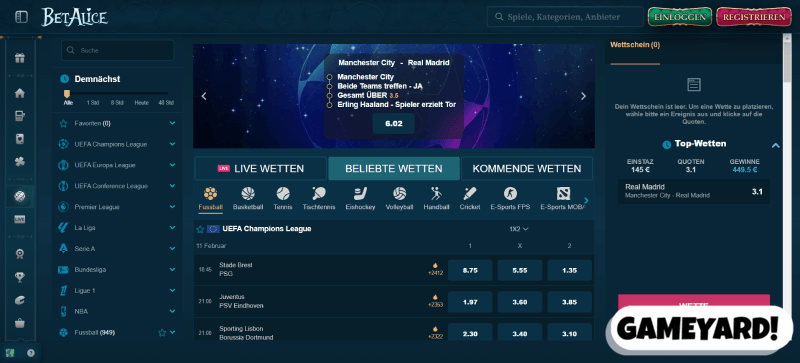800x363 pixels.
Task: Expand La Liga in sidebar
Action: pyautogui.click(x=172, y=228)
